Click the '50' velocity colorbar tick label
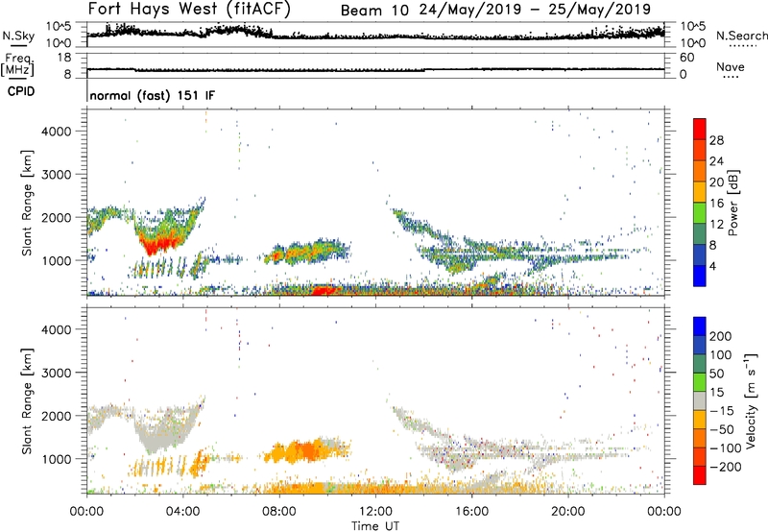This screenshot has height=532, width=768. coord(717,374)
